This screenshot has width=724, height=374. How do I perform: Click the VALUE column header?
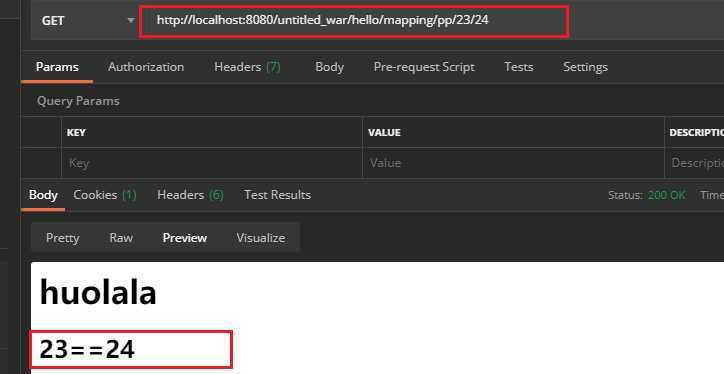click(384, 133)
